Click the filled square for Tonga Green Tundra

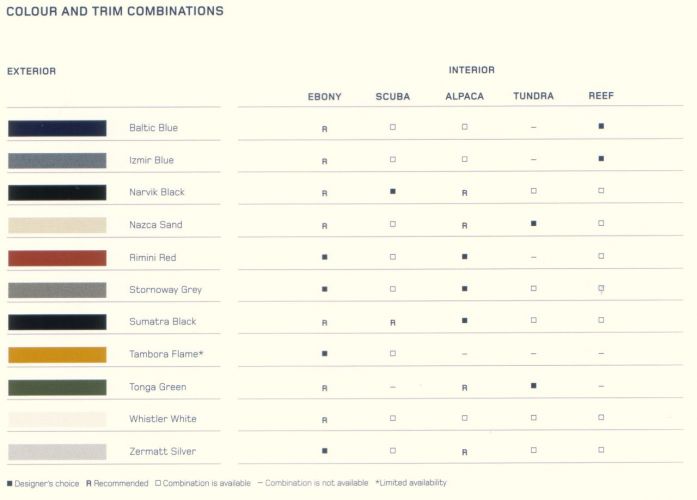tap(533, 386)
